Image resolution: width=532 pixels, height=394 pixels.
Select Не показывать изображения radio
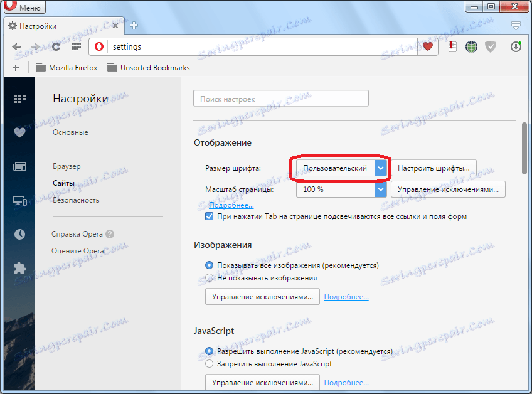[210, 278]
